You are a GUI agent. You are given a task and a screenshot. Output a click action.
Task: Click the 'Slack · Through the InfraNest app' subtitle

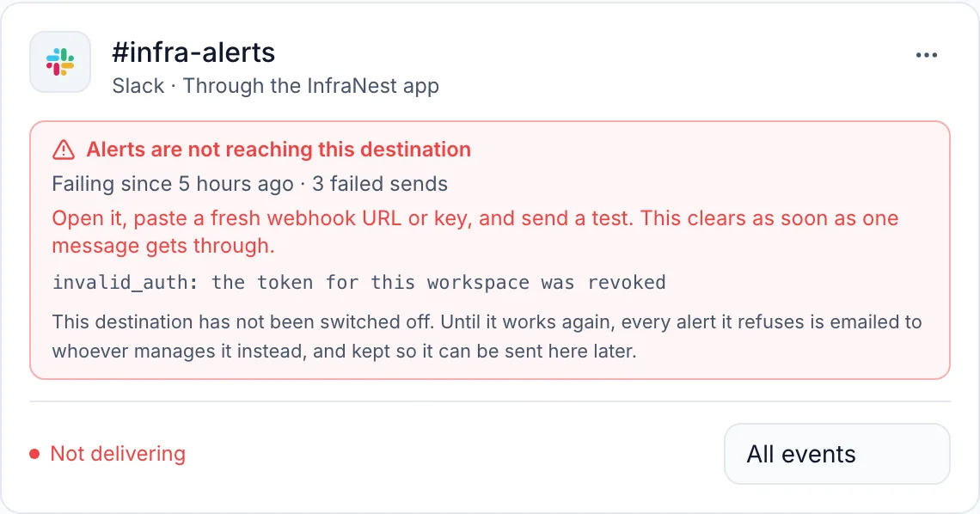click(275, 86)
